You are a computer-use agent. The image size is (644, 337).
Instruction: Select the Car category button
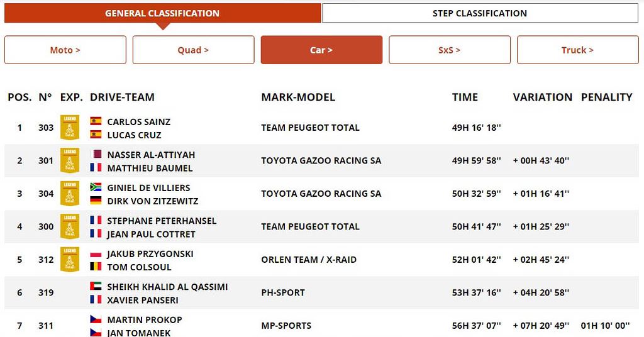[x=321, y=50]
